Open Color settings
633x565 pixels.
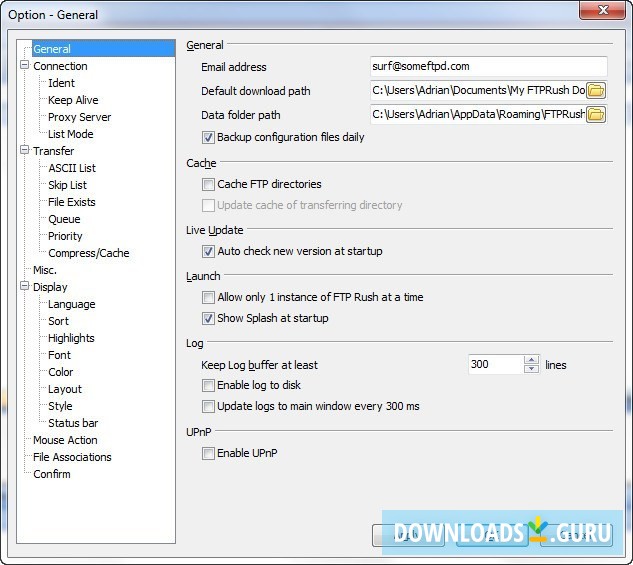(x=61, y=372)
